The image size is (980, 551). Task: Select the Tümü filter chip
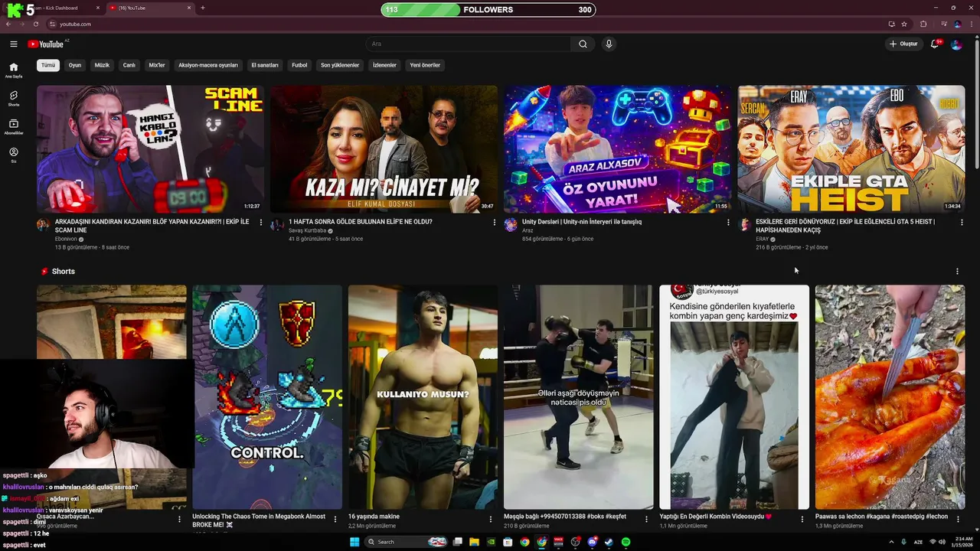pos(48,65)
